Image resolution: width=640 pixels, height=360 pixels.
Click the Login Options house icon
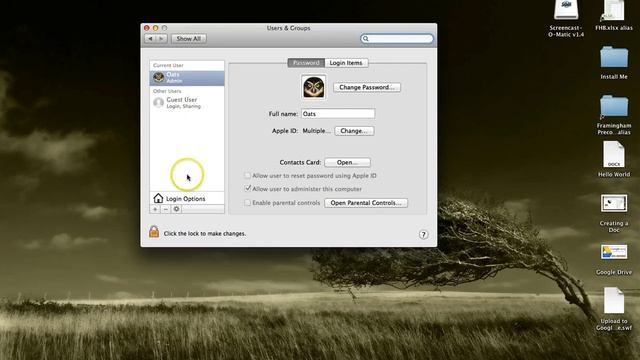coord(158,198)
